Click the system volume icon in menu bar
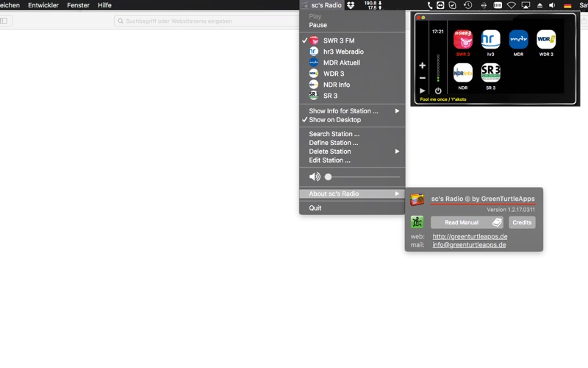This screenshot has width=588, height=368. pyautogui.click(x=552, y=5)
